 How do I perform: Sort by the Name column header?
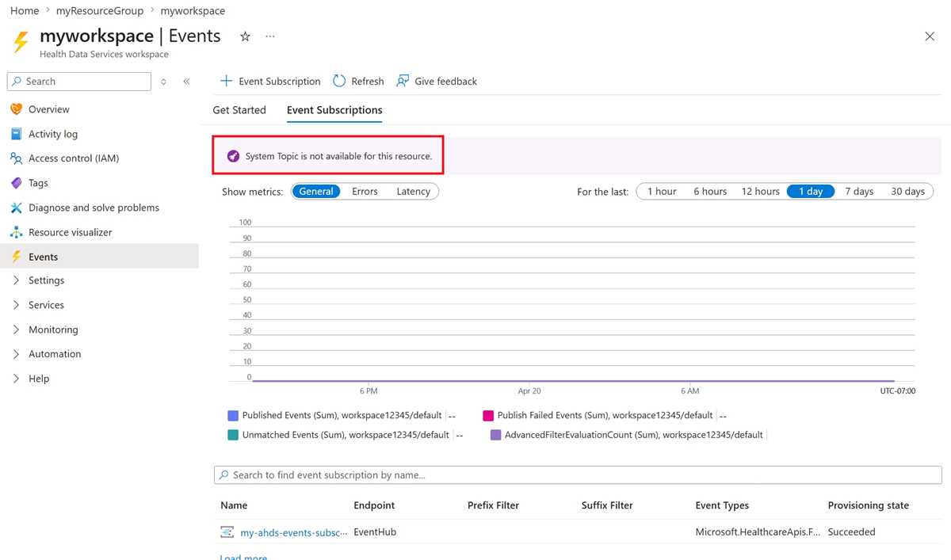234,505
